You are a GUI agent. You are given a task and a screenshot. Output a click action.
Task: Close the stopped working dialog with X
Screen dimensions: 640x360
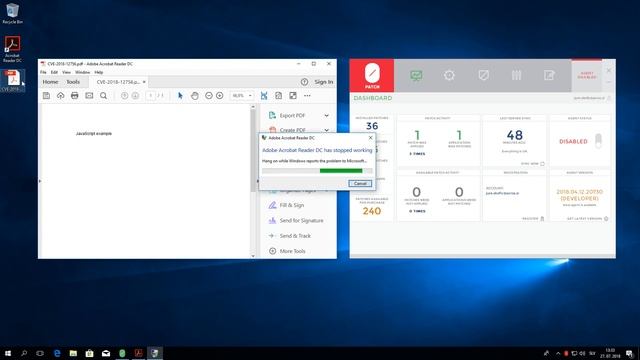click(370, 138)
